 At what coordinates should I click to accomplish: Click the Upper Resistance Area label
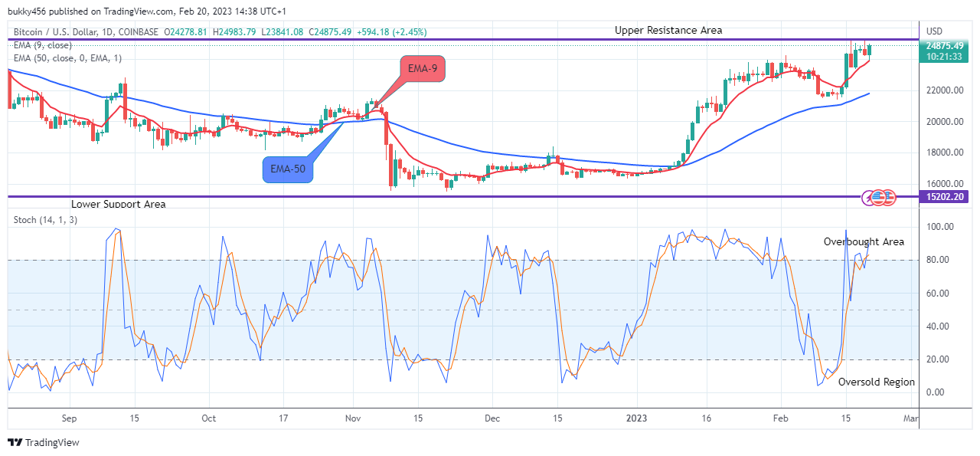point(668,31)
